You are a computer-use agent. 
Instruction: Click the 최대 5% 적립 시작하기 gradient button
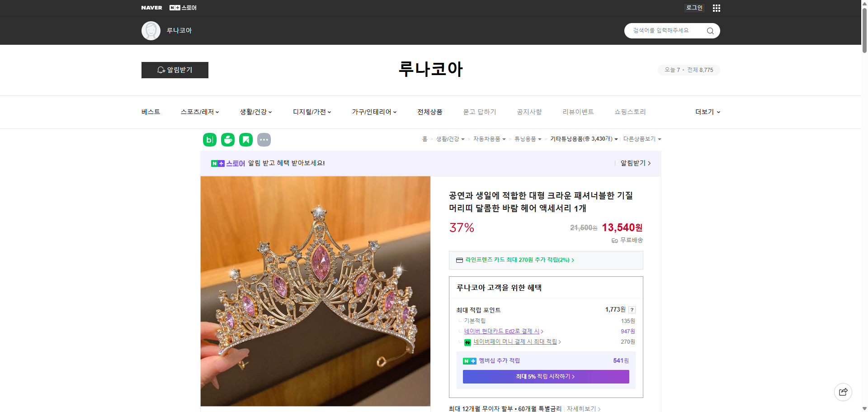click(545, 376)
